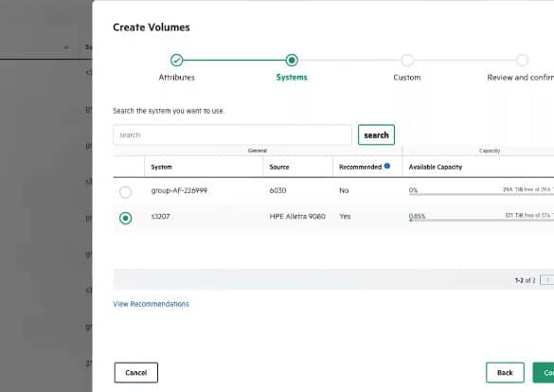Open the Custom step label

pos(407,78)
